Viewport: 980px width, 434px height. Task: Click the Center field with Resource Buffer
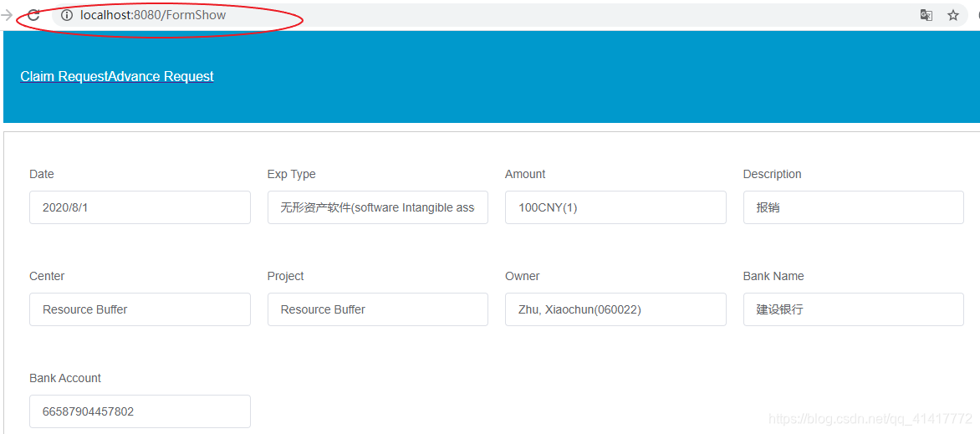click(140, 309)
